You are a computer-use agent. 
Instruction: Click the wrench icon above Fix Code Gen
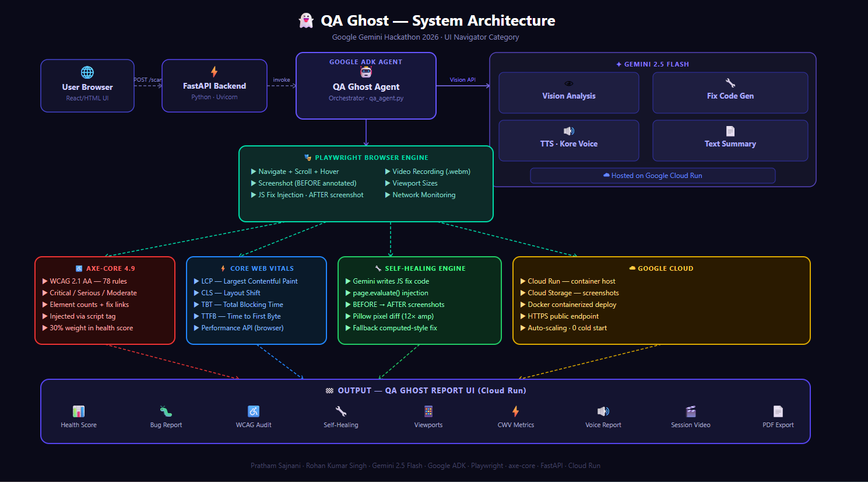pyautogui.click(x=730, y=83)
